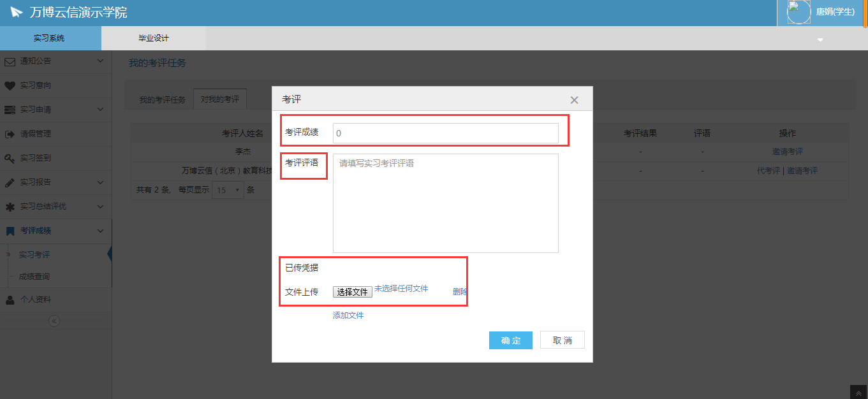Click the pencil icon for 实习报告
This screenshot has width=868, height=399.
[x=10, y=182]
